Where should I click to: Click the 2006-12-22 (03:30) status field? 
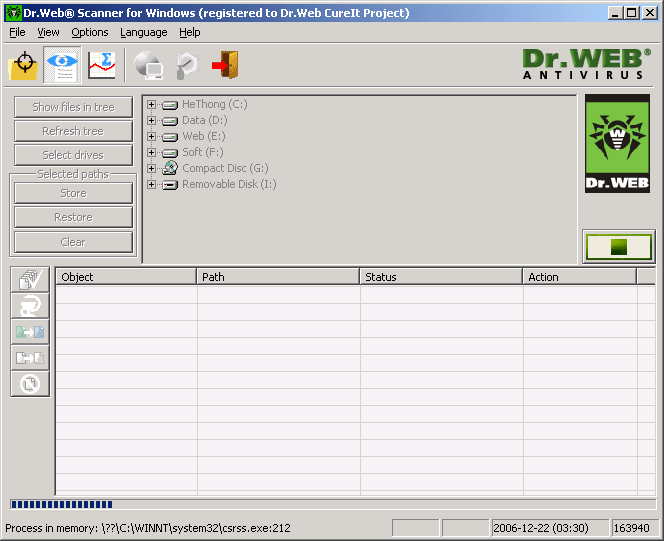[x=550, y=528]
